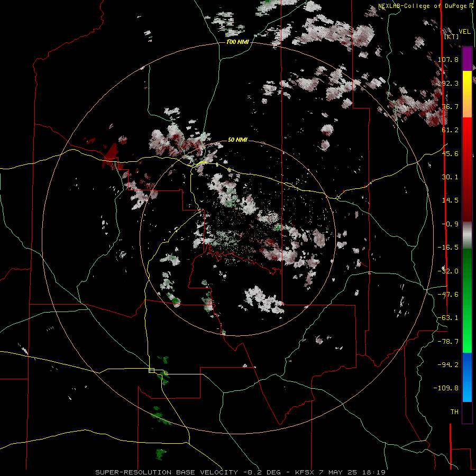Pick the light blue segment of the color bar
The width and height of the screenshot is (476, 476).
pyautogui.click(x=467, y=391)
